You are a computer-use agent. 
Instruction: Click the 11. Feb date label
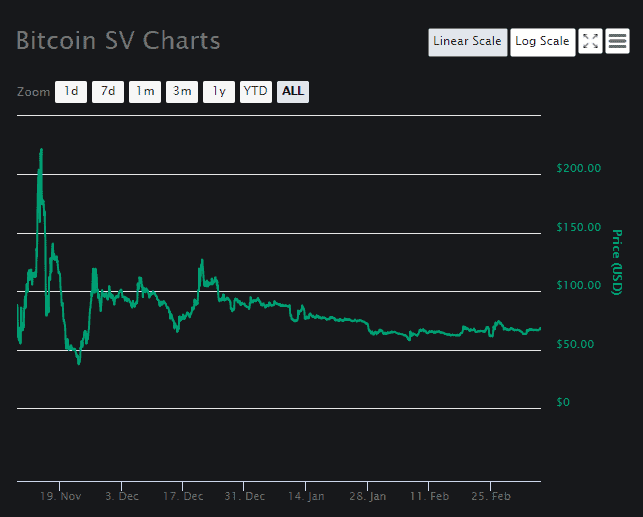click(429, 497)
